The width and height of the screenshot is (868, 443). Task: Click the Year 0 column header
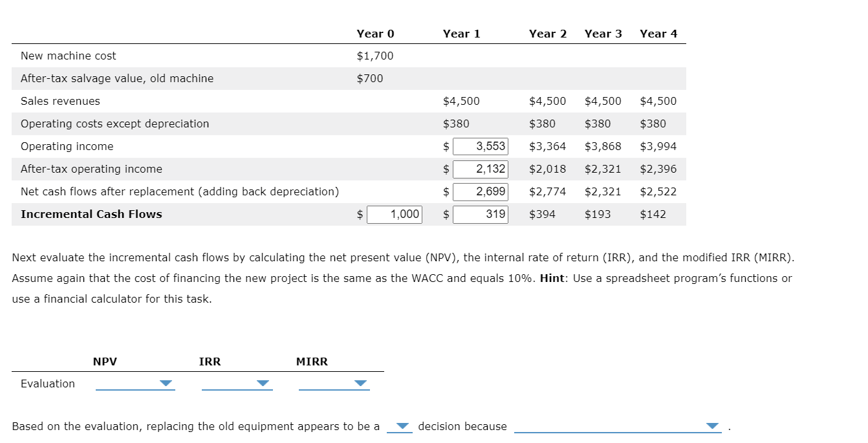tap(376, 34)
